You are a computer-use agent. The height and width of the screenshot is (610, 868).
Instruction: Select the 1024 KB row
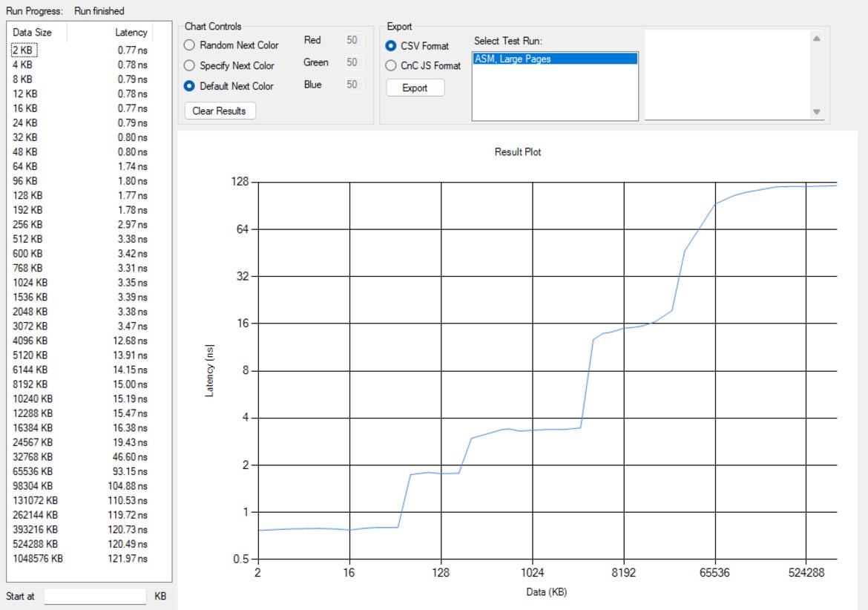click(x=80, y=282)
